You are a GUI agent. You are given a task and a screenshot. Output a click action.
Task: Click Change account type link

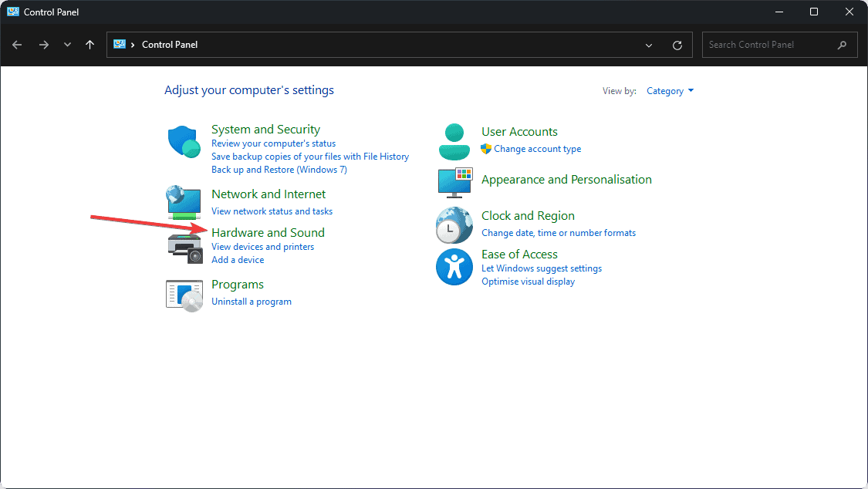[538, 149]
